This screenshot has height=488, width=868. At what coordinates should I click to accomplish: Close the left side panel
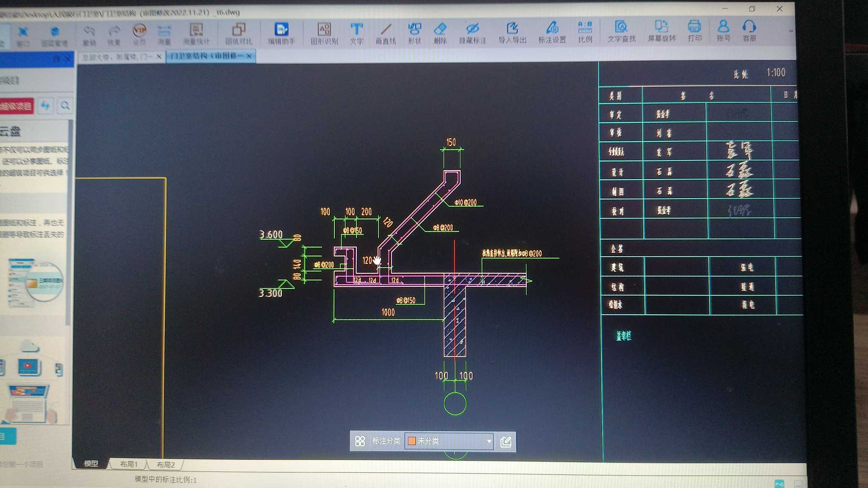[68, 59]
